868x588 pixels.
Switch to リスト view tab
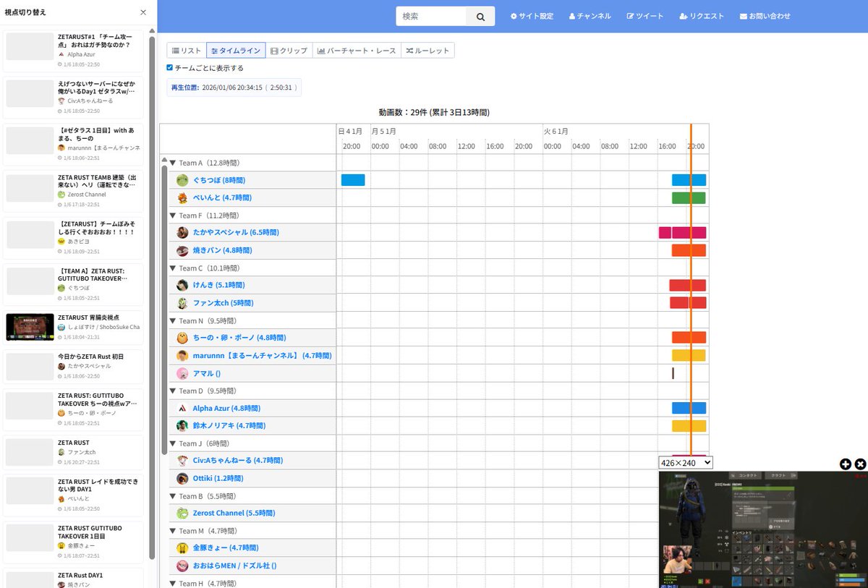pos(187,51)
